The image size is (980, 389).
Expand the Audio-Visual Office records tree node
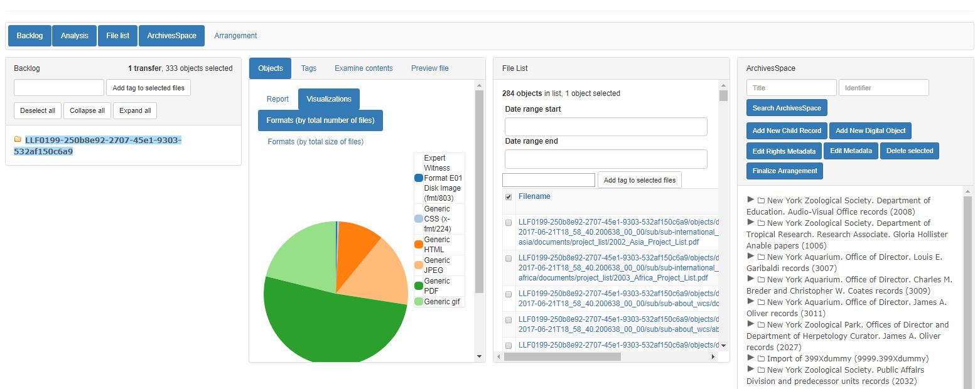point(750,200)
